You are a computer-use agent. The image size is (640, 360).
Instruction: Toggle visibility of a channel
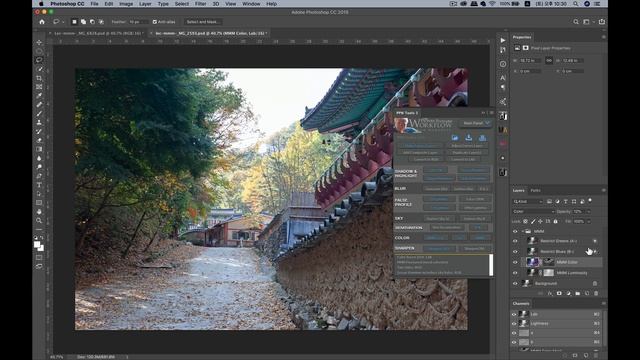514,333
